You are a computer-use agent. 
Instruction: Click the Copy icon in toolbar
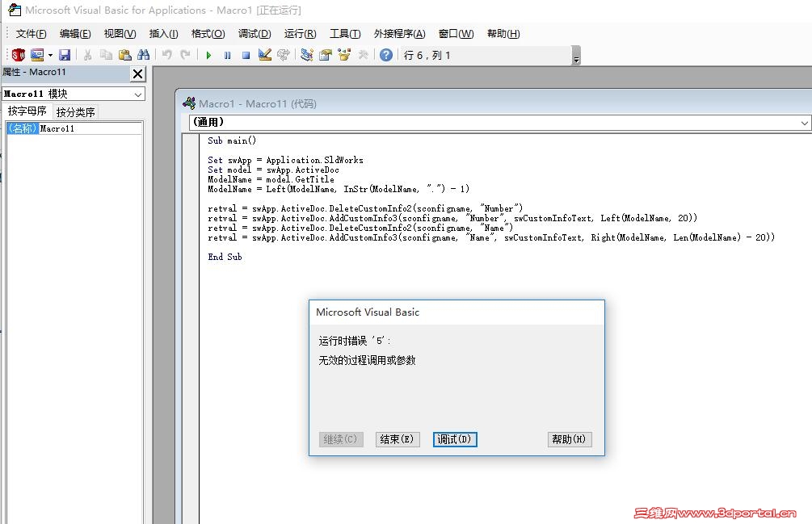click(106, 55)
